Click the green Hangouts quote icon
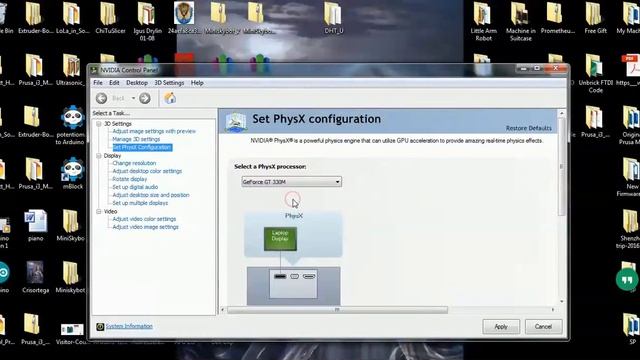Viewport: 640px width, 360px height. 627,280
